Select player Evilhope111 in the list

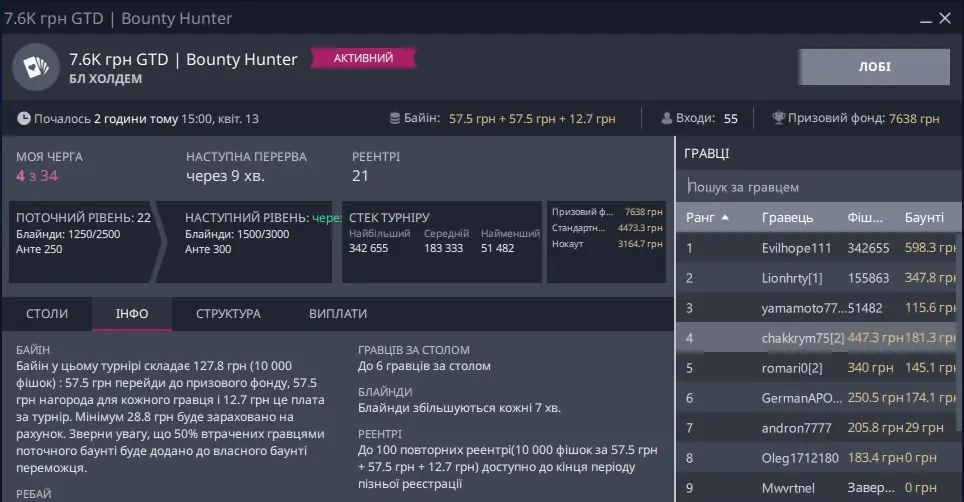tap(796, 248)
